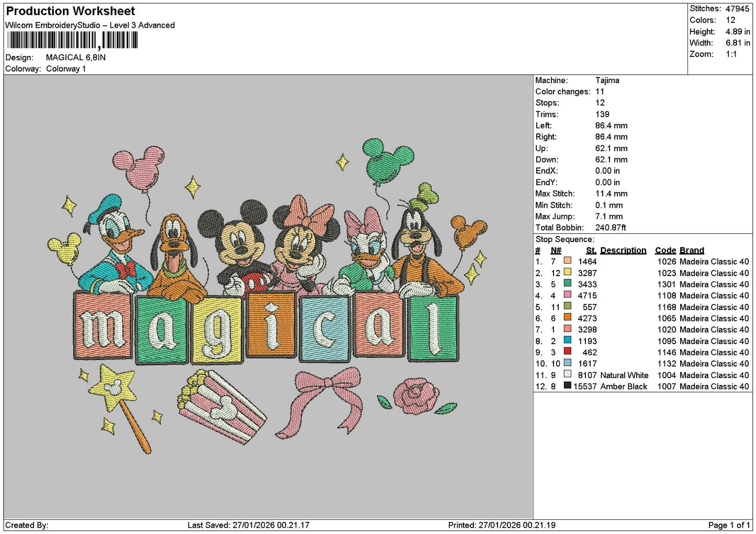Click the Natural White description text
Screen dimensions: 756x534
[x=624, y=376]
